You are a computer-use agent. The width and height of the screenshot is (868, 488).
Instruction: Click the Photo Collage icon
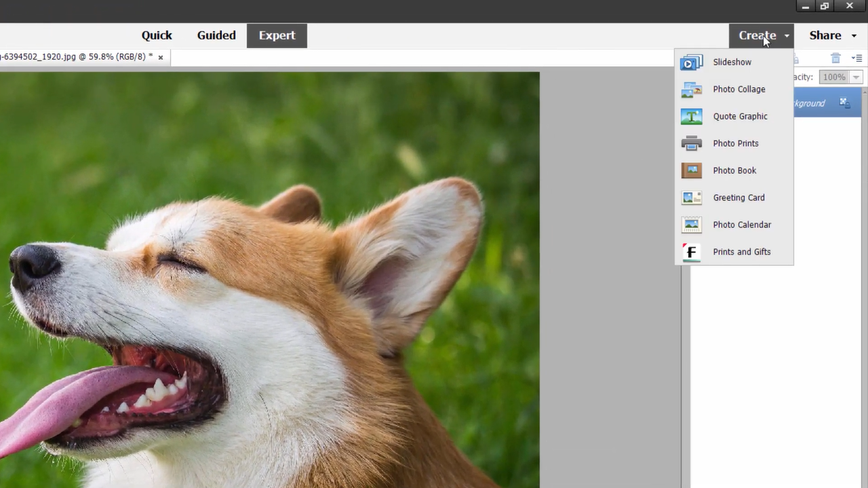pyautogui.click(x=691, y=90)
